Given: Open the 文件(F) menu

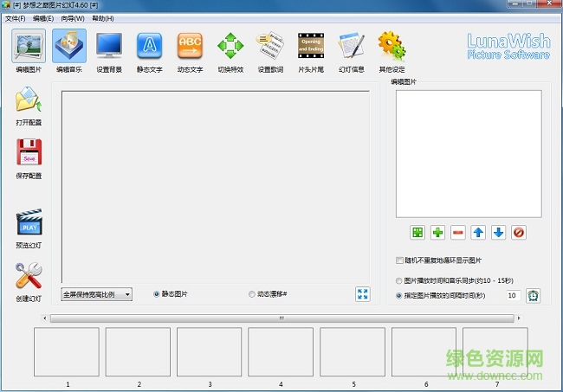Looking at the screenshot, I should (x=15, y=18).
